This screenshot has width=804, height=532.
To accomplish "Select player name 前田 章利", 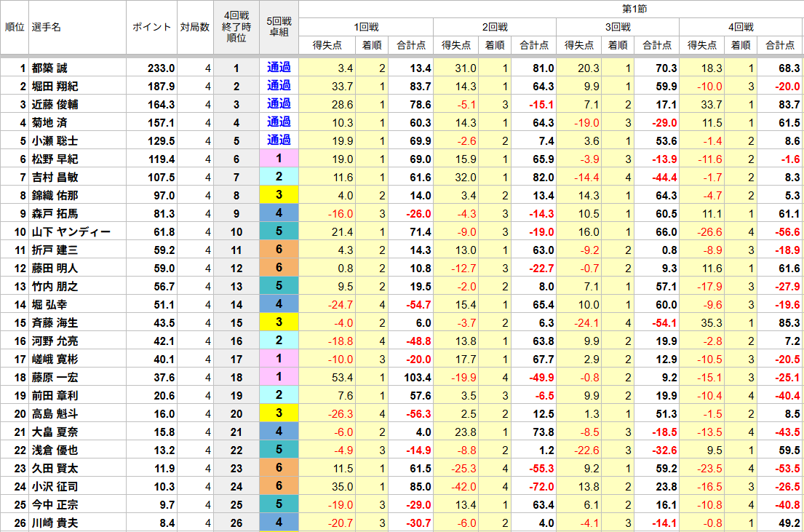I will 55,396.
